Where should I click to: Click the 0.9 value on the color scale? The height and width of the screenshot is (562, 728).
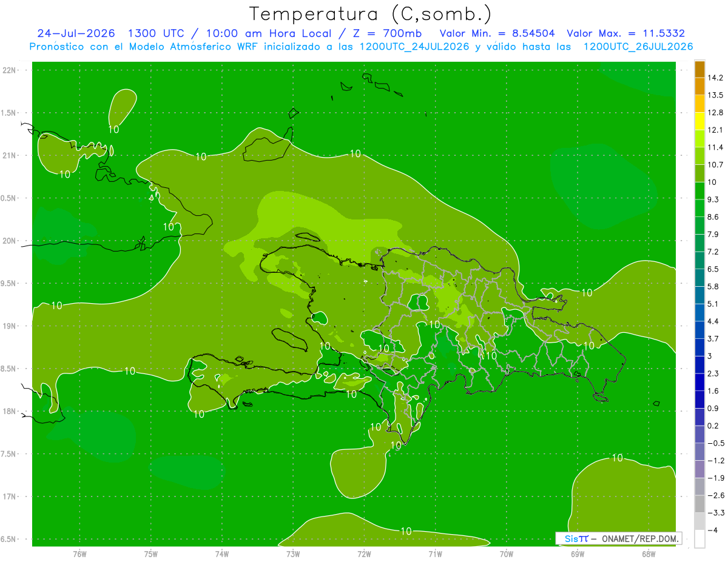[x=713, y=408]
